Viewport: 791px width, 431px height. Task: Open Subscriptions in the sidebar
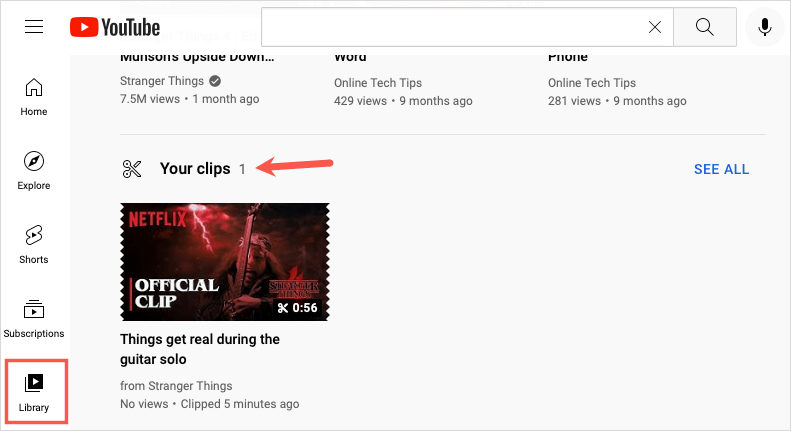point(34,319)
